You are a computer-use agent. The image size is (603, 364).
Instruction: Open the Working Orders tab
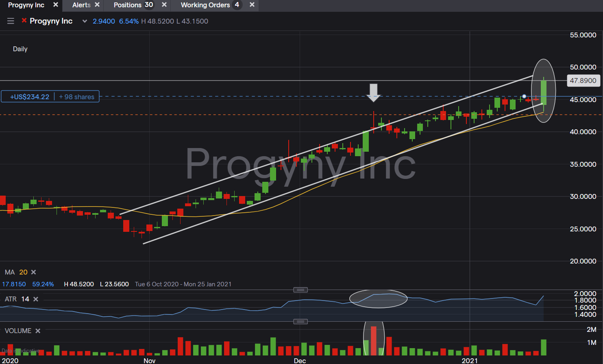tap(205, 5)
